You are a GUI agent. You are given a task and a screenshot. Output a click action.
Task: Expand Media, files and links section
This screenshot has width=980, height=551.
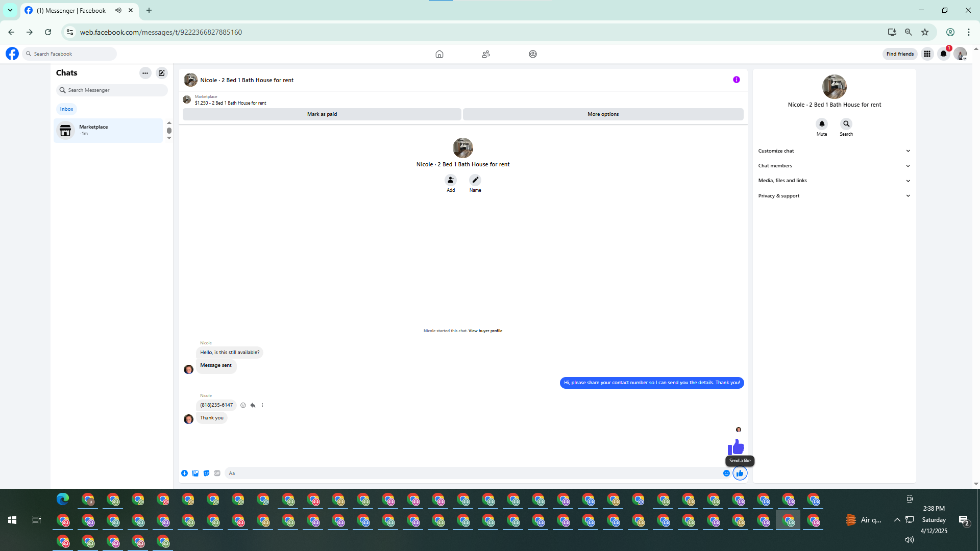(834, 181)
